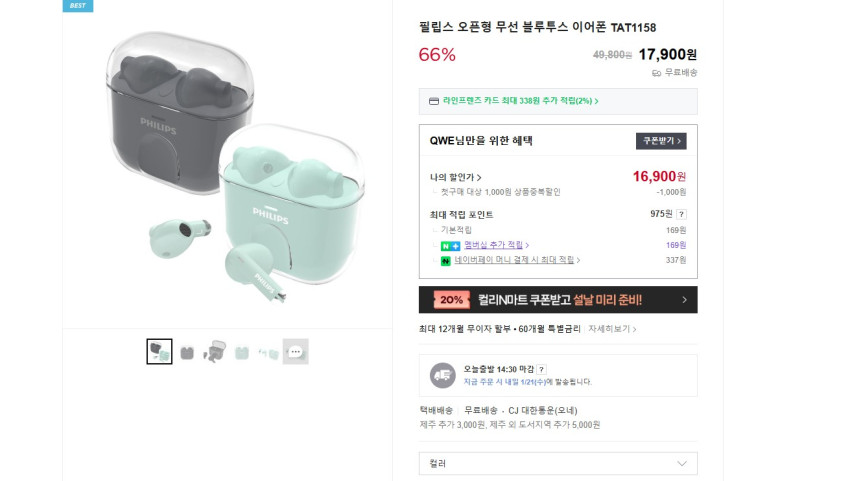Open 멤버십 추가 적립 link
Screen dimensions: 850x481
click(492, 245)
